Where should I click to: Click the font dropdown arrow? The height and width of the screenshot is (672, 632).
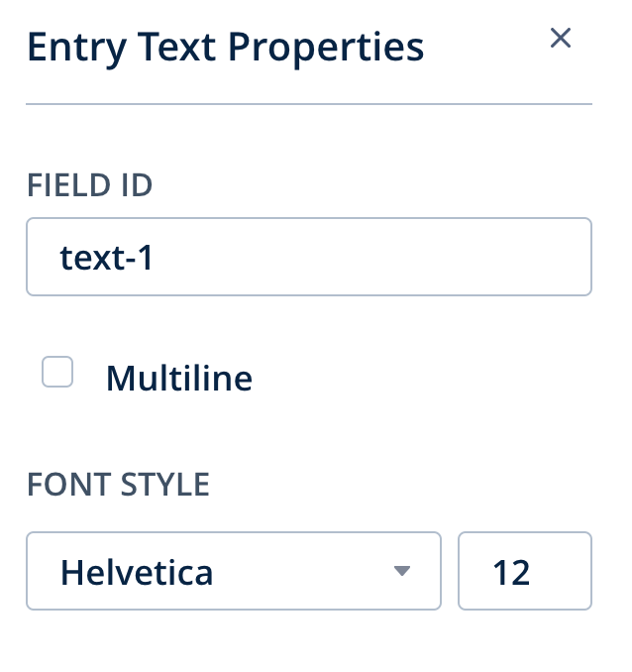point(401,571)
